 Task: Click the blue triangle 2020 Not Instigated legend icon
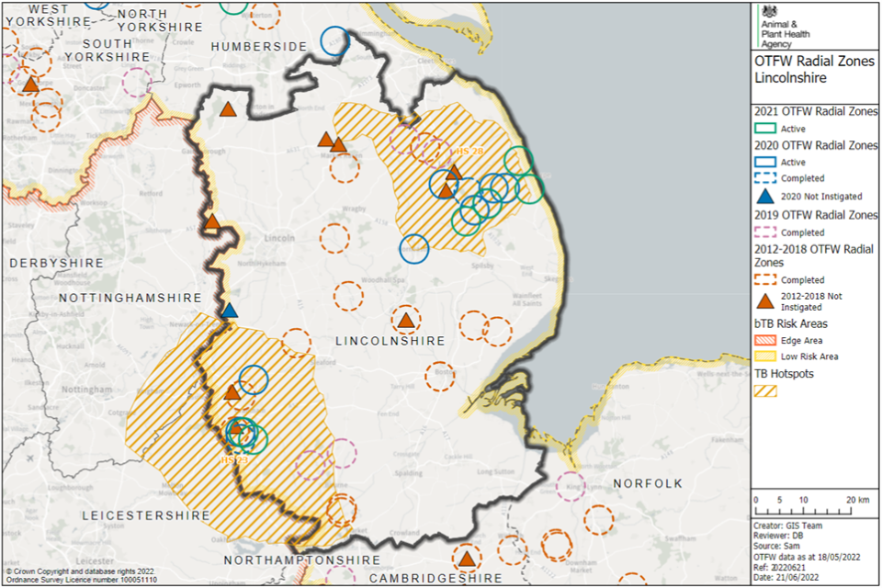[765, 196]
